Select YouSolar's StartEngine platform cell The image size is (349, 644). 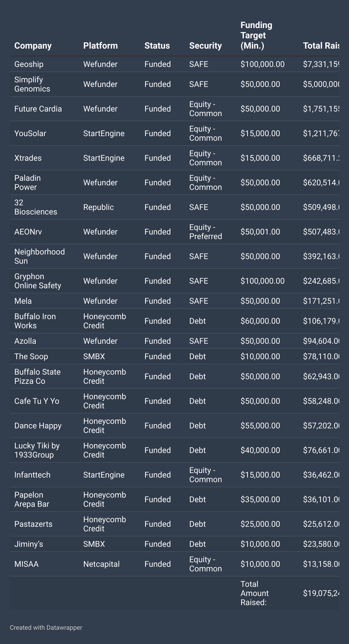click(104, 133)
